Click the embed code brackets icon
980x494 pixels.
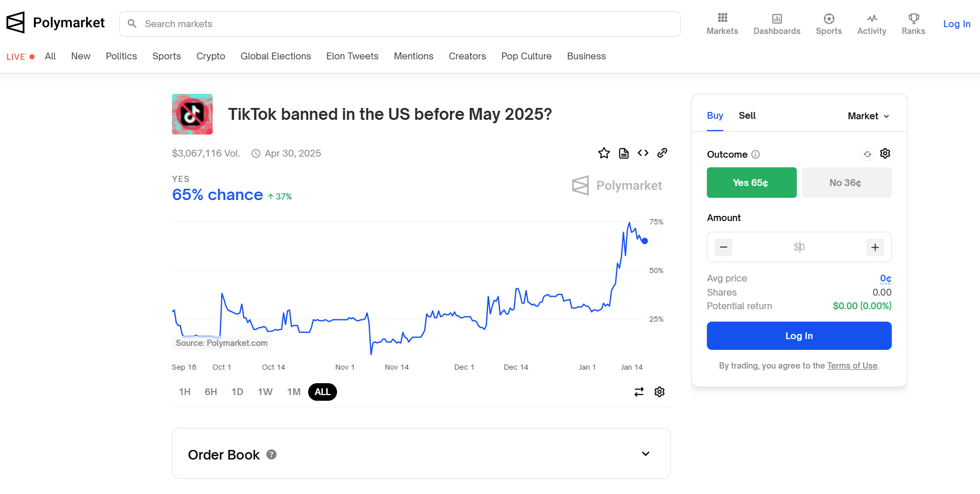pyautogui.click(x=643, y=153)
